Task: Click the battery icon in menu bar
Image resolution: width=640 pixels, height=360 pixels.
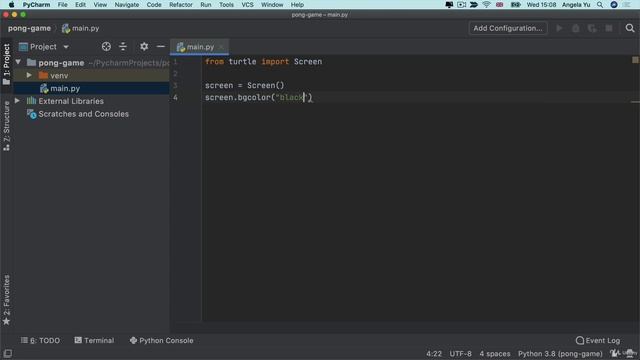Action: click(x=515, y=5)
